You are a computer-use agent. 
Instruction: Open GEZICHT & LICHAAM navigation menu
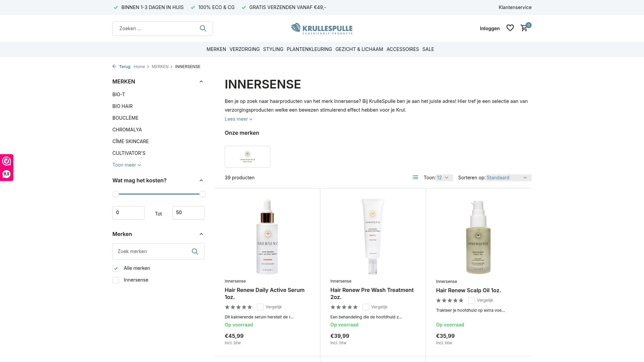click(x=359, y=49)
